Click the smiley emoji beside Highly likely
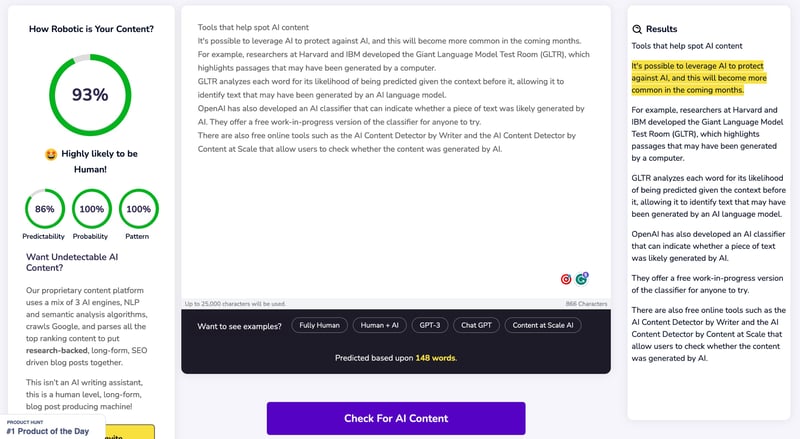Image resolution: width=800 pixels, height=439 pixels. (x=52, y=154)
